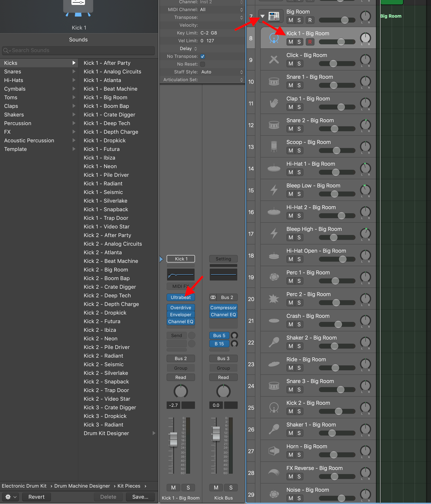Image resolution: width=431 pixels, height=504 pixels.
Task: Solo the Snare 2 - Big Room track
Action: (x=299, y=129)
